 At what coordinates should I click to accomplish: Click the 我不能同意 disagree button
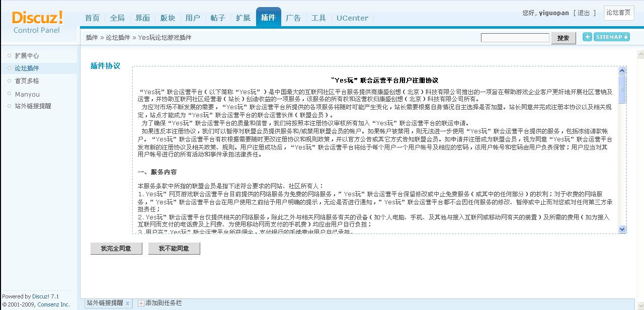tap(174, 249)
